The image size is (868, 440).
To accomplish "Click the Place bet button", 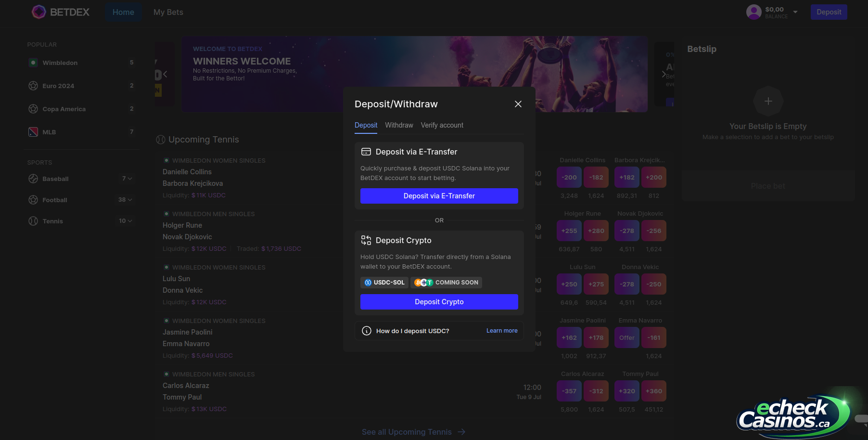I will coord(768,186).
